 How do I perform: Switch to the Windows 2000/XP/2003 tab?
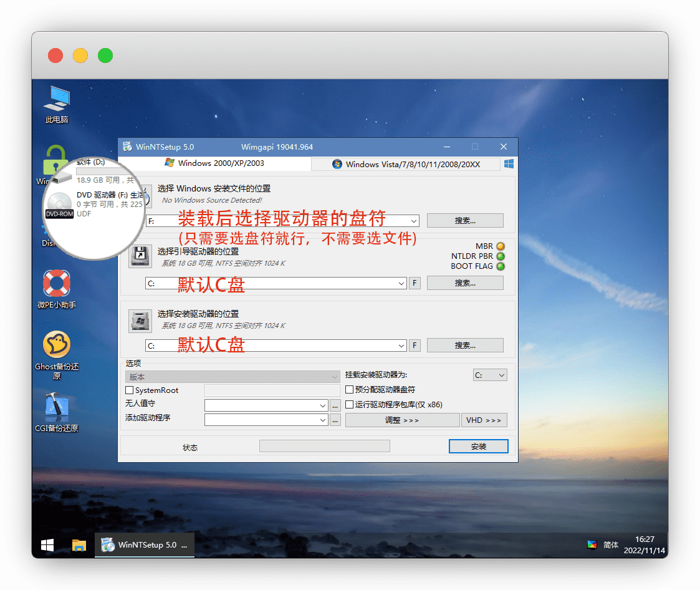[x=214, y=163]
